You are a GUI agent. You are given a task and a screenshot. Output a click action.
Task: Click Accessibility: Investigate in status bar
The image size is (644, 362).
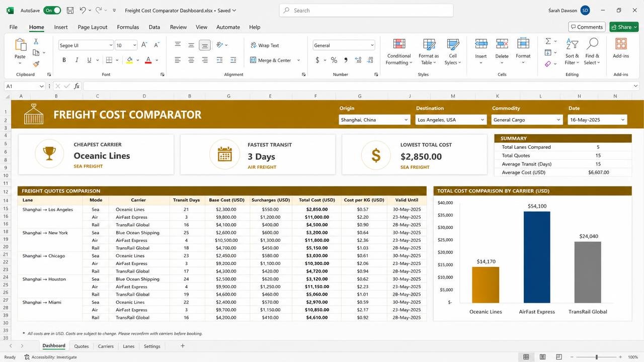click(50, 357)
